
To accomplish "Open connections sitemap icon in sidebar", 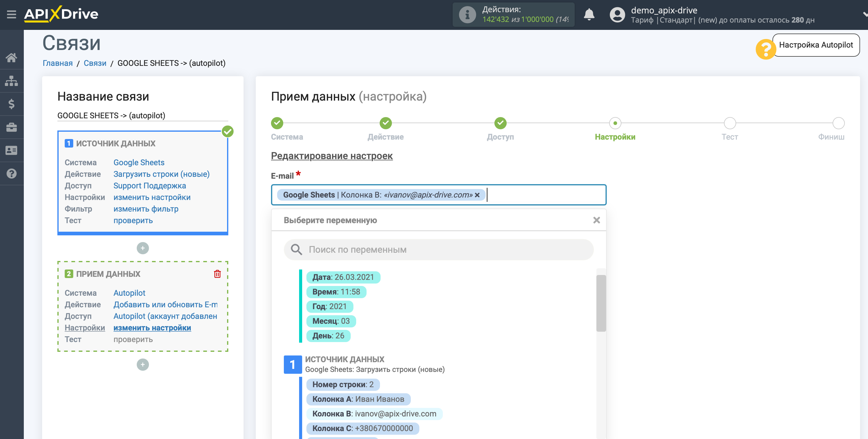I will click(x=12, y=81).
